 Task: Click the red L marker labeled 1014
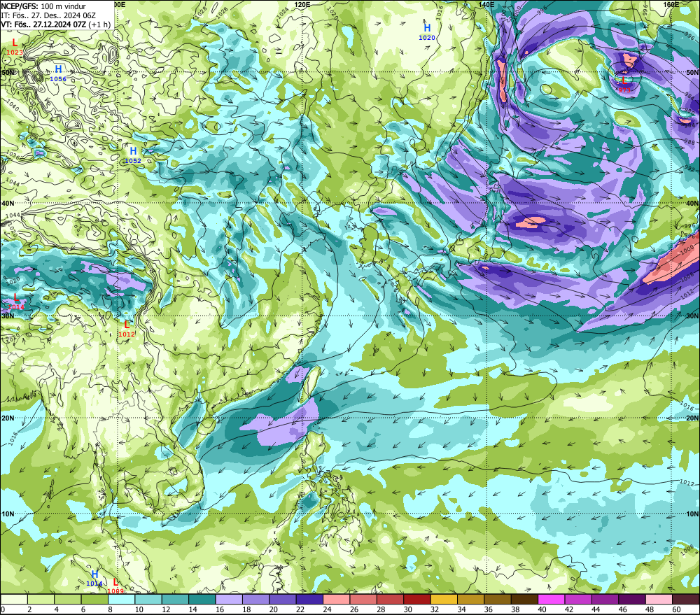[x=16, y=297]
